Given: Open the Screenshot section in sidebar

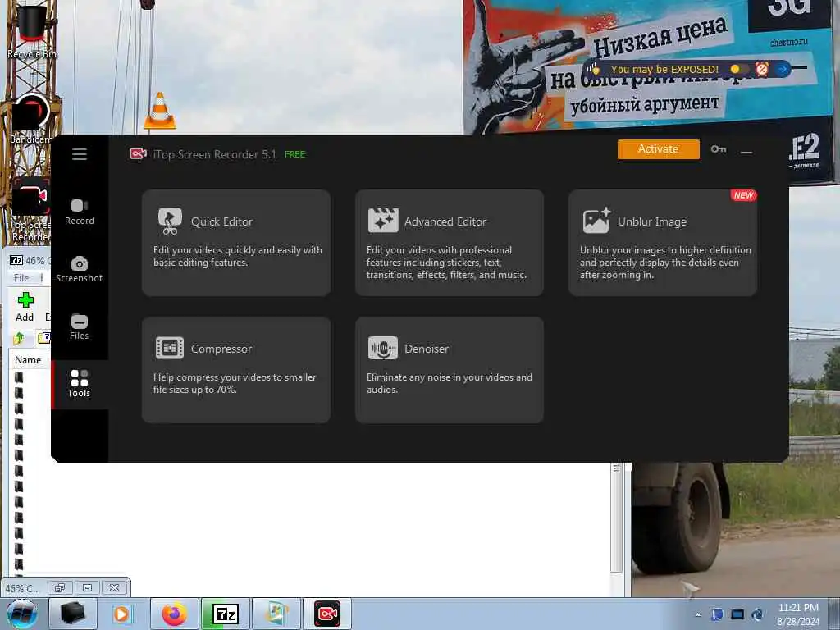Looking at the screenshot, I should point(80,269).
